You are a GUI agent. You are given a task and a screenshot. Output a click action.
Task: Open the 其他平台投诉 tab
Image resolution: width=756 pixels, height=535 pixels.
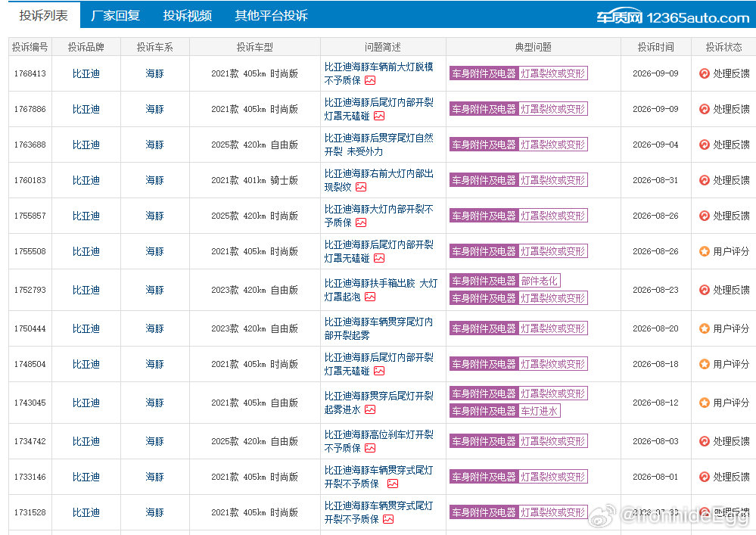click(271, 15)
